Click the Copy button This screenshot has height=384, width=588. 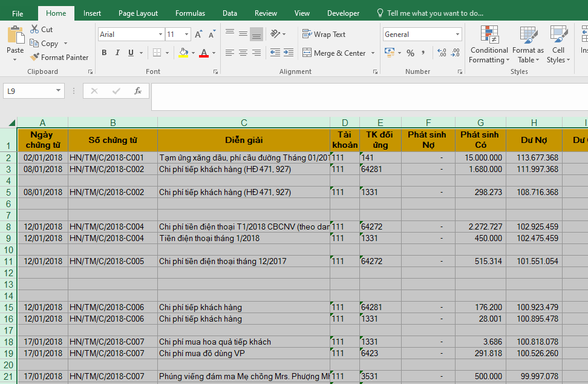pos(44,44)
